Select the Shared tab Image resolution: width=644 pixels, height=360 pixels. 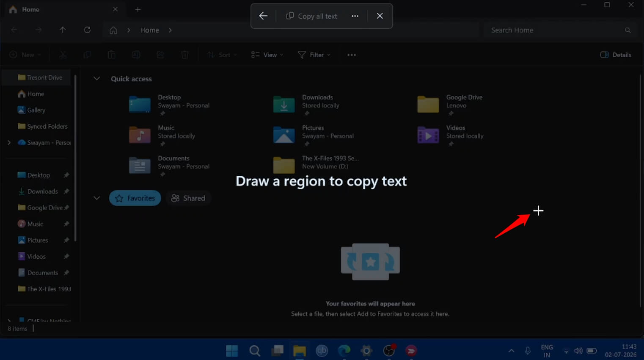(x=188, y=198)
